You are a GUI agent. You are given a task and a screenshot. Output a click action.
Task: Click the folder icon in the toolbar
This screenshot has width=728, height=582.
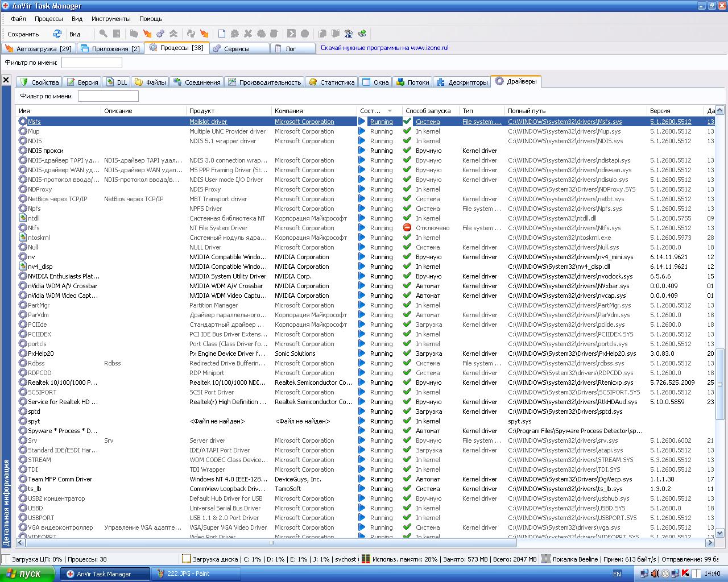point(134,34)
